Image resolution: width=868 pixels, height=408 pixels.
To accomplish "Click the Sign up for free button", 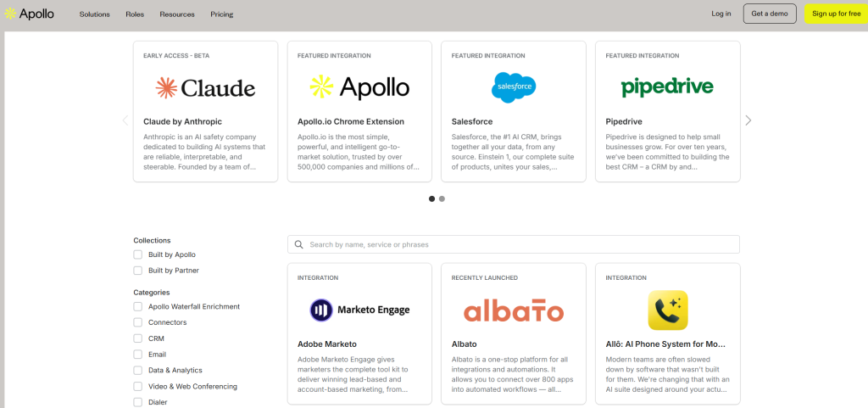I will [836, 14].
